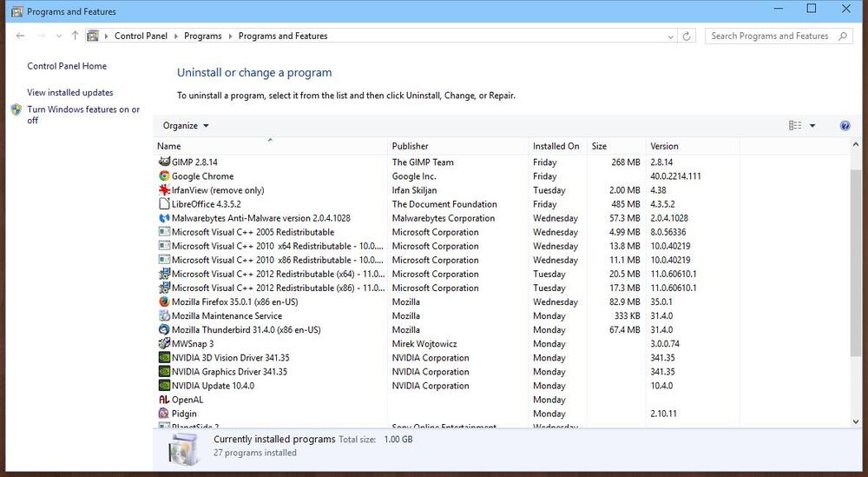The width and height of the screenshot is (868, 477).
Task: Click the 40.0.2214.111 version cell
Action: click(x=675, y=176)
